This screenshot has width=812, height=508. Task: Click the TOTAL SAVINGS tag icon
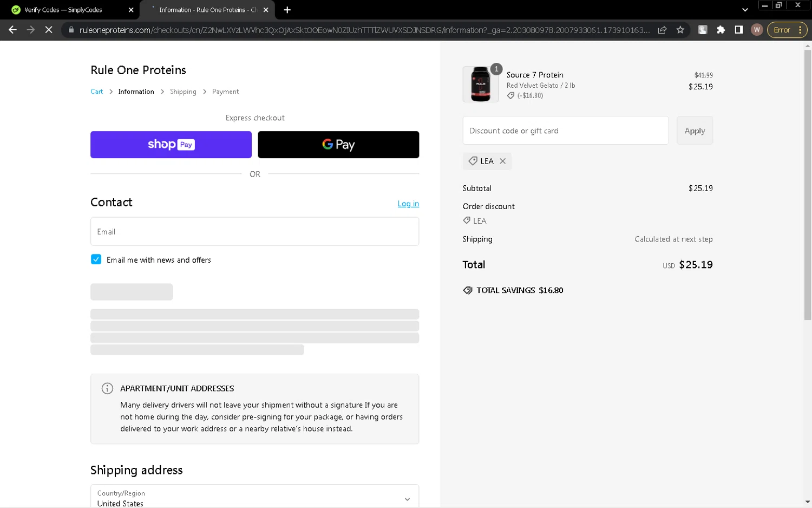(468, 290)
